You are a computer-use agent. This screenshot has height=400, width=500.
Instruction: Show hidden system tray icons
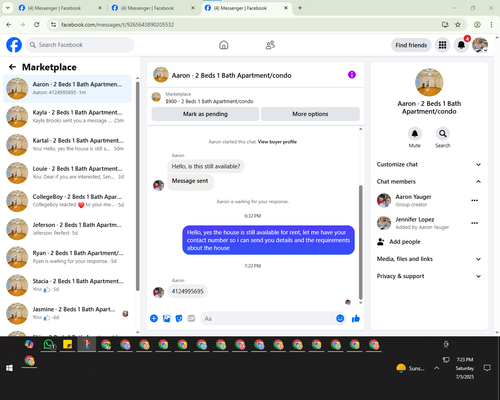436,368
